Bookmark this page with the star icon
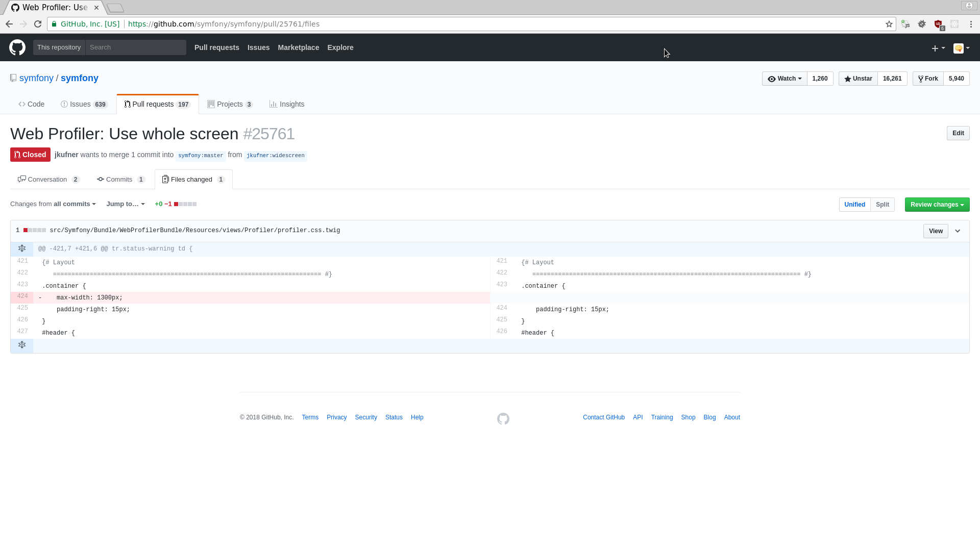This screenshot has width=980, height=551. (889, 24)
